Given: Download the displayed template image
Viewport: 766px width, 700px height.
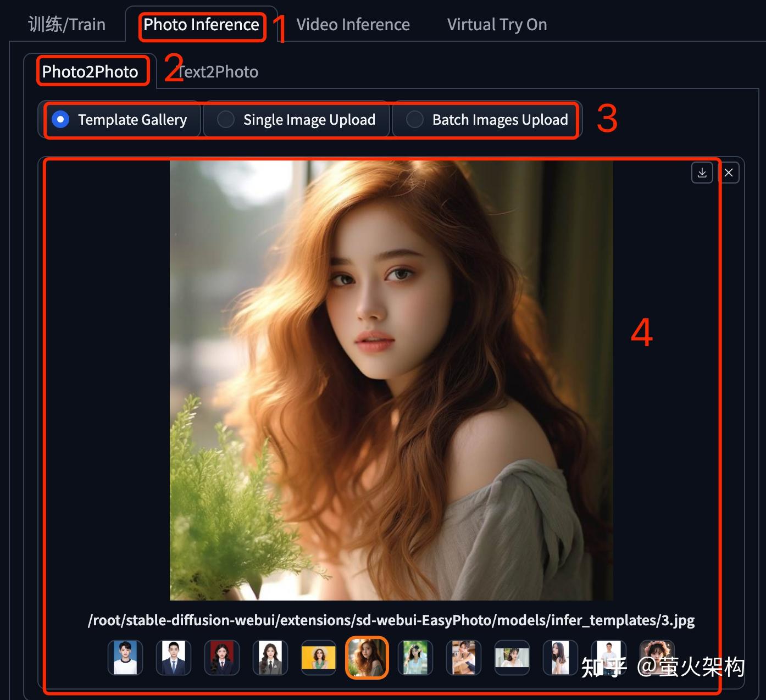Looking at the screenshot, I should 702,172.
